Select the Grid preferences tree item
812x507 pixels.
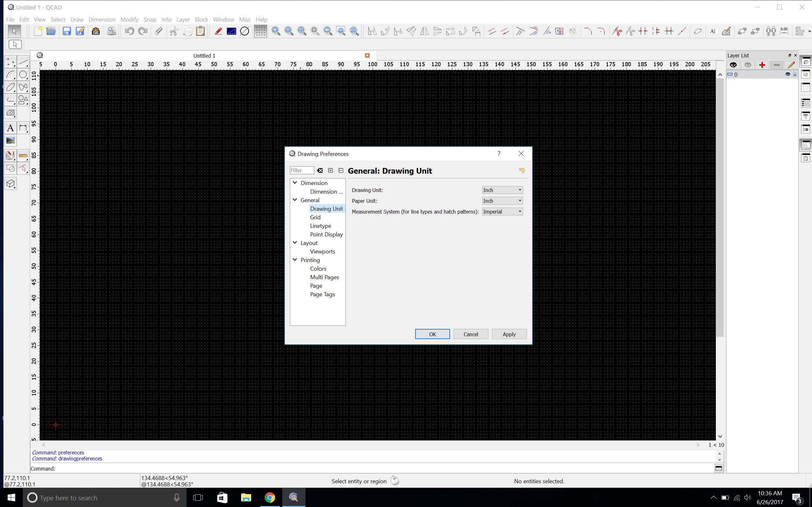pos(315,217)
